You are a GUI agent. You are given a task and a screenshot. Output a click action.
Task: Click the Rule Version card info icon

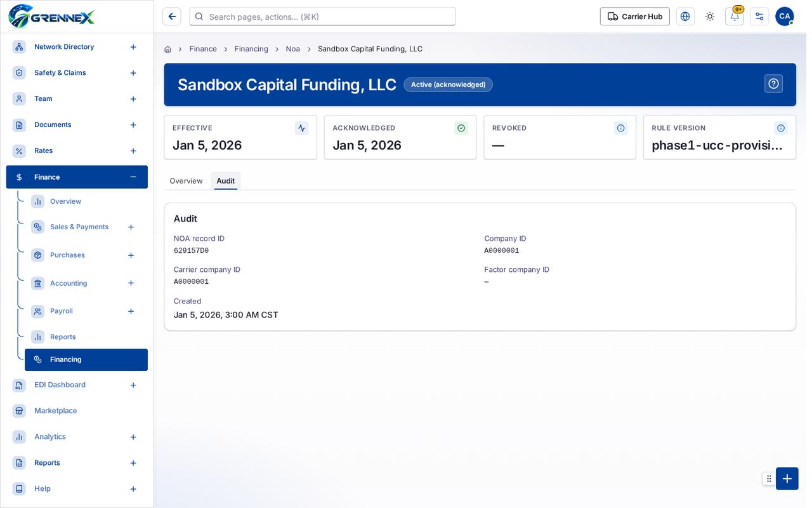click(x=781, y=128)
